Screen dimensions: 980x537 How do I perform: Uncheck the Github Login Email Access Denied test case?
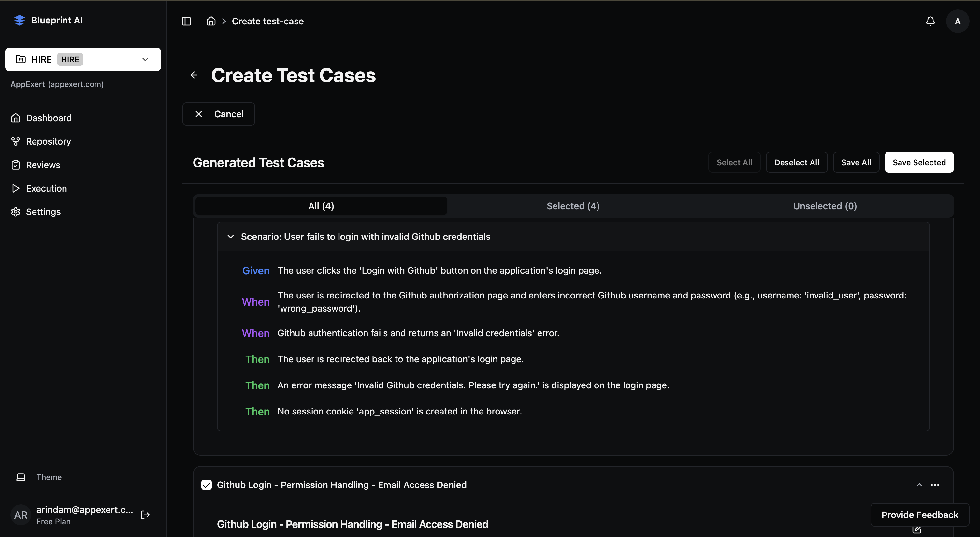tap(207, 485)
